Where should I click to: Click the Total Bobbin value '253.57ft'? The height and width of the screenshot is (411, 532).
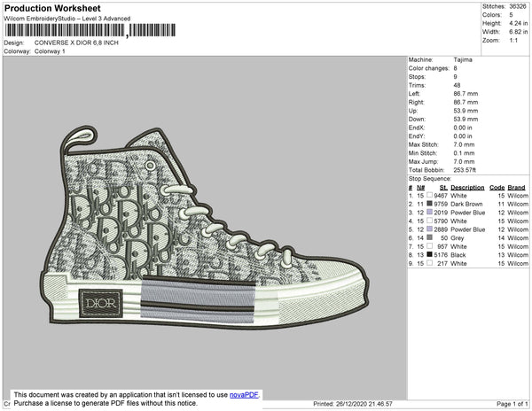click(x=465, y=170)
